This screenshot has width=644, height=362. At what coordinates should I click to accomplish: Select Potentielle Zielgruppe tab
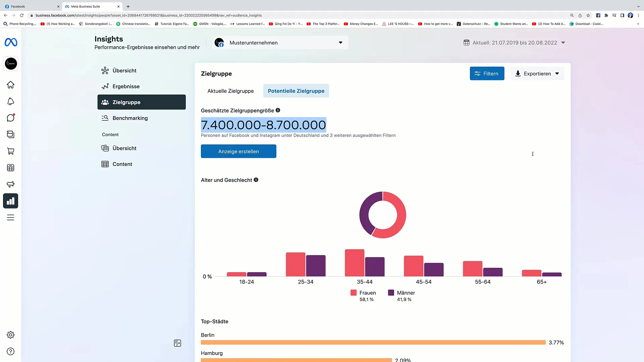pyautogui.click(x=296, y=90)
